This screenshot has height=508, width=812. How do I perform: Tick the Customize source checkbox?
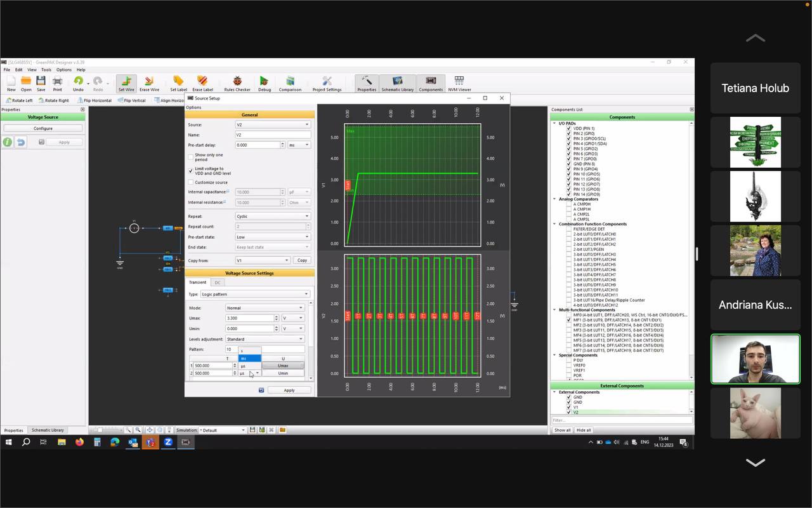coord(191,182)
